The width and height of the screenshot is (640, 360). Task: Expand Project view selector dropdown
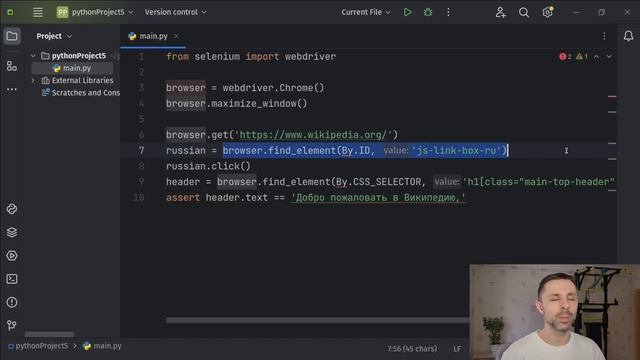click(54, 36)
